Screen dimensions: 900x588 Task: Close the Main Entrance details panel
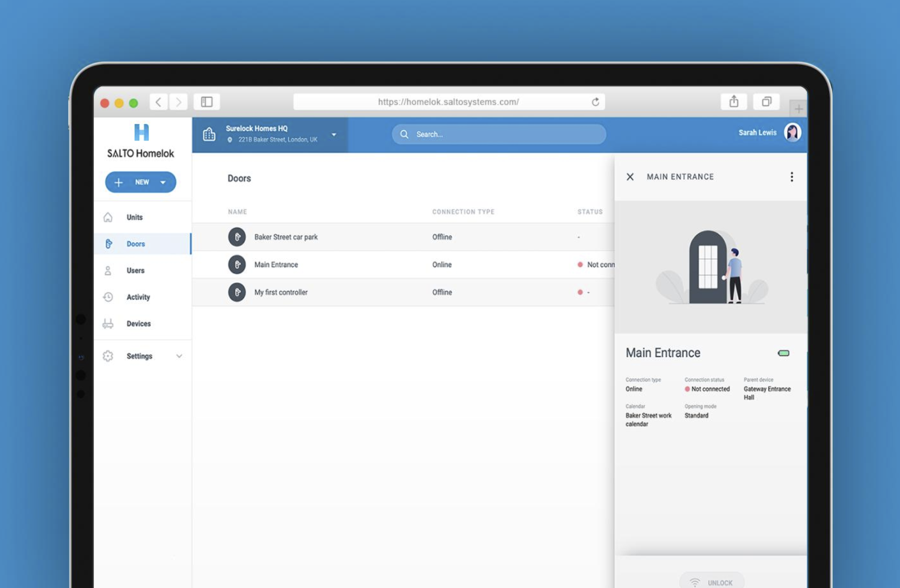point(630,177)
